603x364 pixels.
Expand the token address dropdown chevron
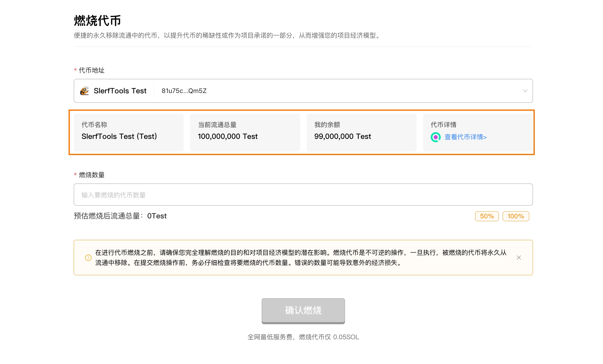[525, 91]
